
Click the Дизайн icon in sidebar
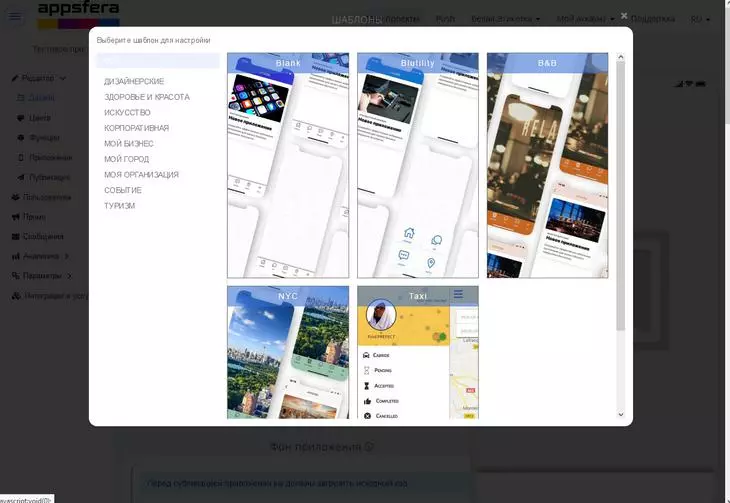pos(20,98)
